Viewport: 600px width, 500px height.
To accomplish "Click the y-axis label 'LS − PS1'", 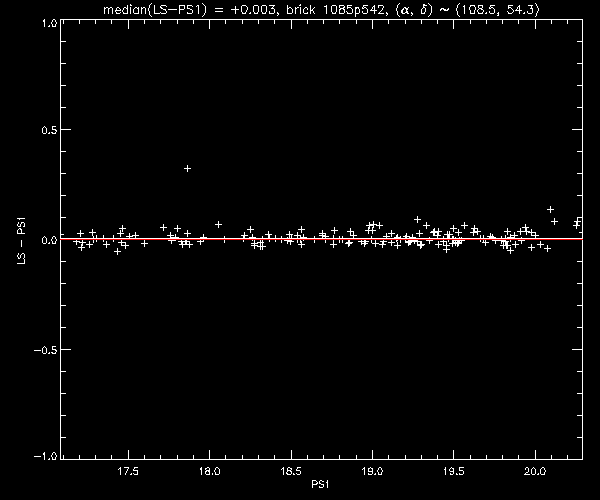I will [x=22, y=241].
